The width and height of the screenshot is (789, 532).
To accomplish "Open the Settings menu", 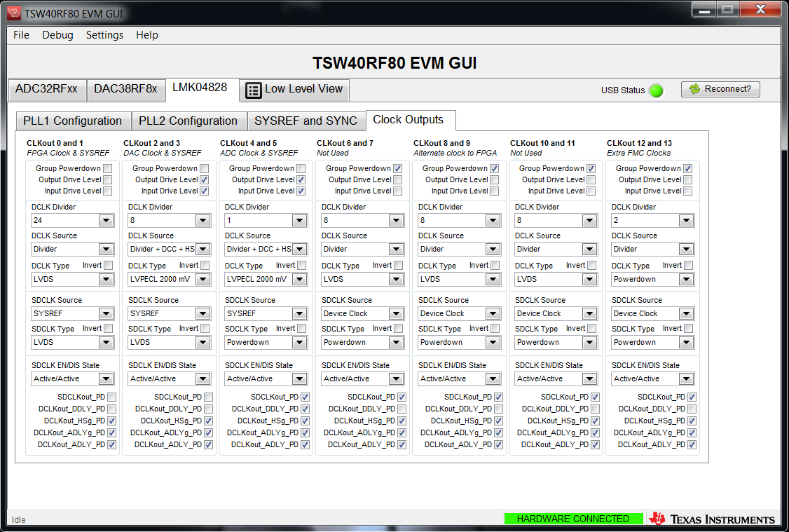I will (104, 35).
